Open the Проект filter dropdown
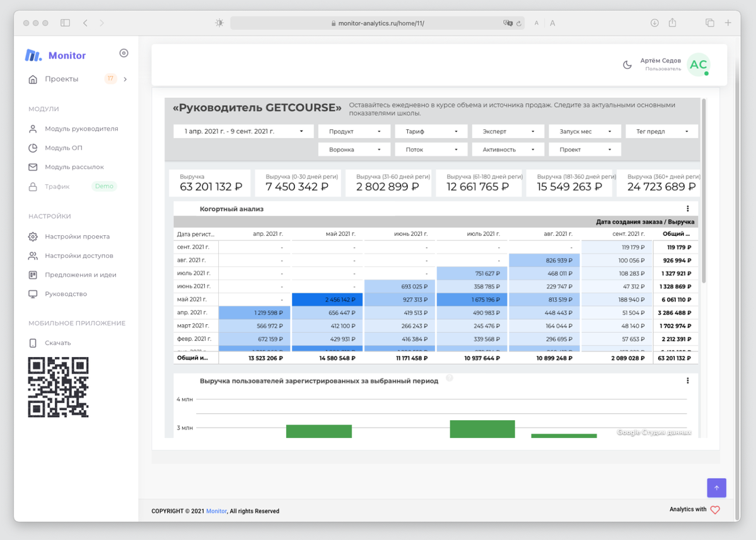756x540 pixels. 585,150
